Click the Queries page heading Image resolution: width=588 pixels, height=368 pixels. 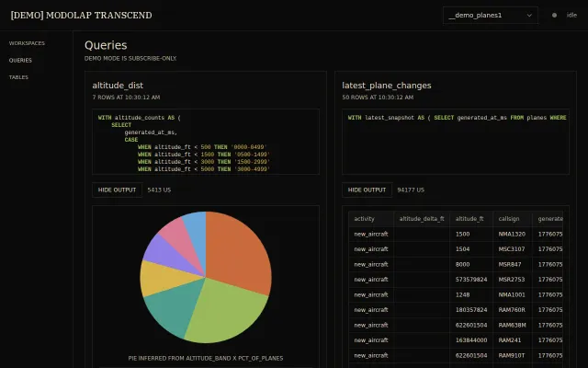tap(106, 45)
